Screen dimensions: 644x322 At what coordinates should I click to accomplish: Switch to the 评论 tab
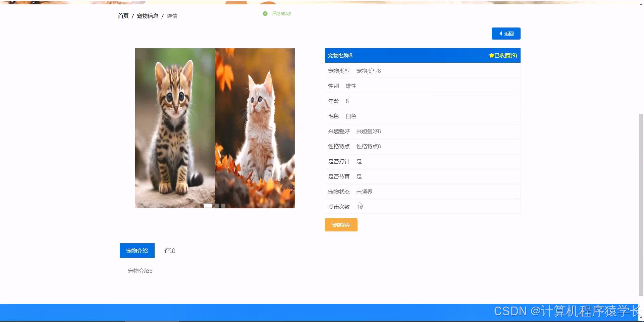[x=170, y=251]
